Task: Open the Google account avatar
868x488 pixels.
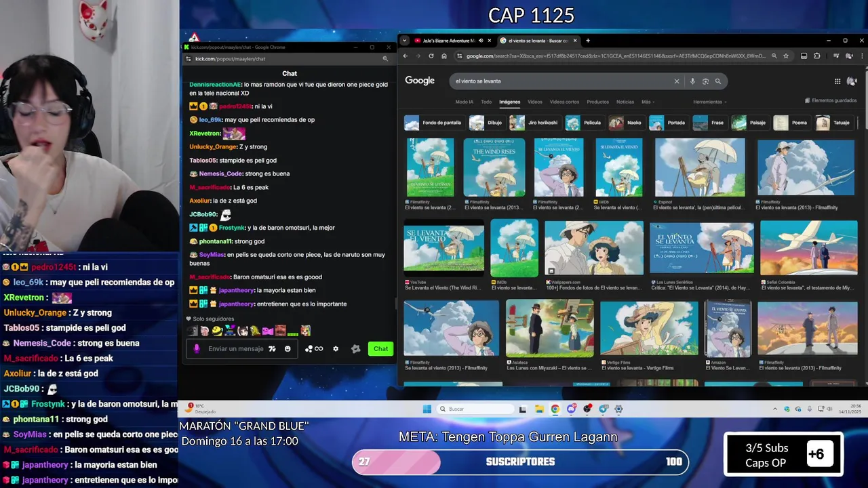Action: point(852,81)
